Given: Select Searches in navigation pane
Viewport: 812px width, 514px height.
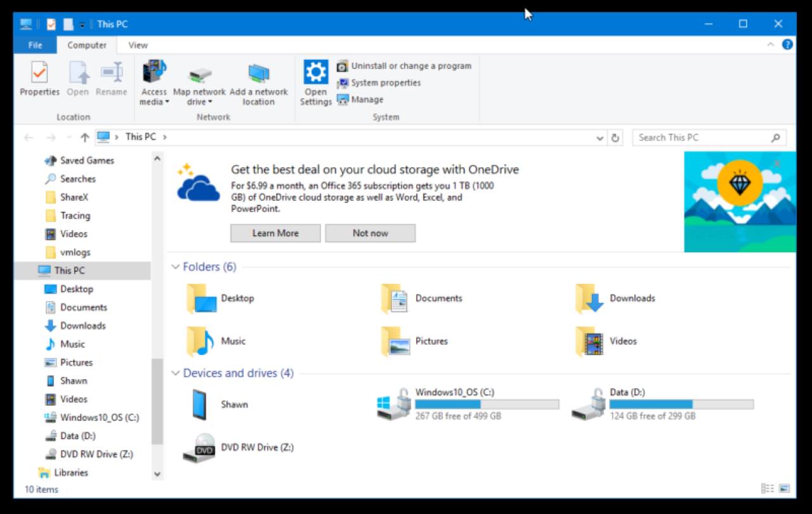Looking at the screenshot, I should click(x=70, y=179).
